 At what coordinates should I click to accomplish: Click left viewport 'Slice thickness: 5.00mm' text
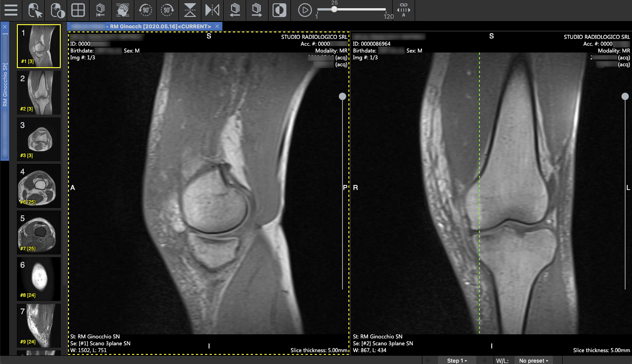click(x=319, y=350)
